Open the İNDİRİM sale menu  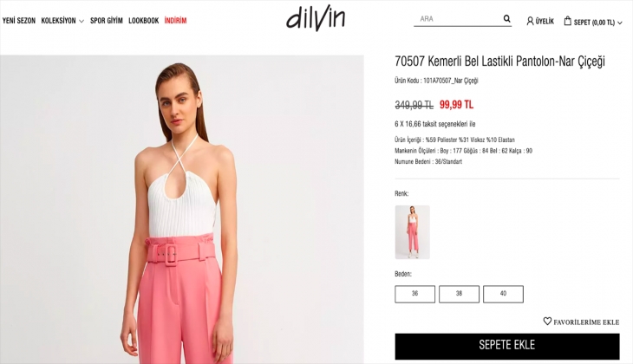(x=176, y=21)
